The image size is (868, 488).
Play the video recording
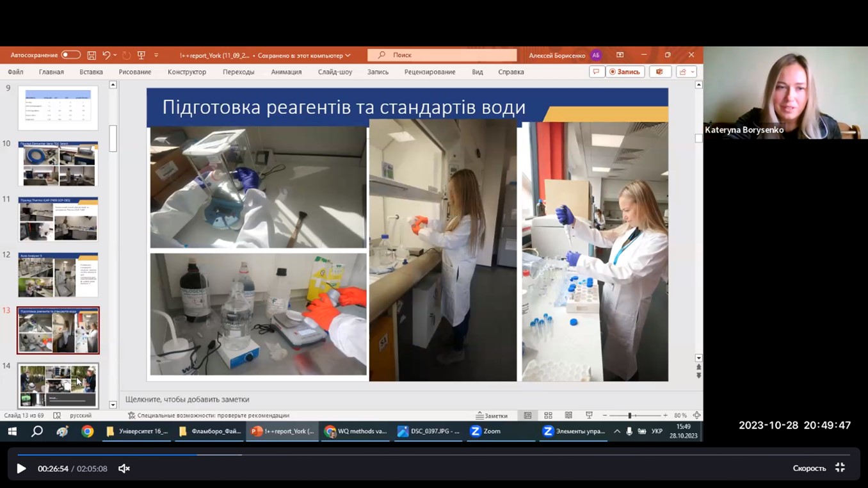(x=21, y=469)
